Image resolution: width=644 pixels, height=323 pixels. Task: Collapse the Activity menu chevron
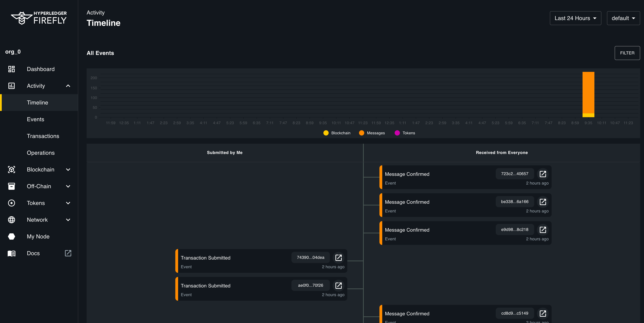click(x=68, y=86)
